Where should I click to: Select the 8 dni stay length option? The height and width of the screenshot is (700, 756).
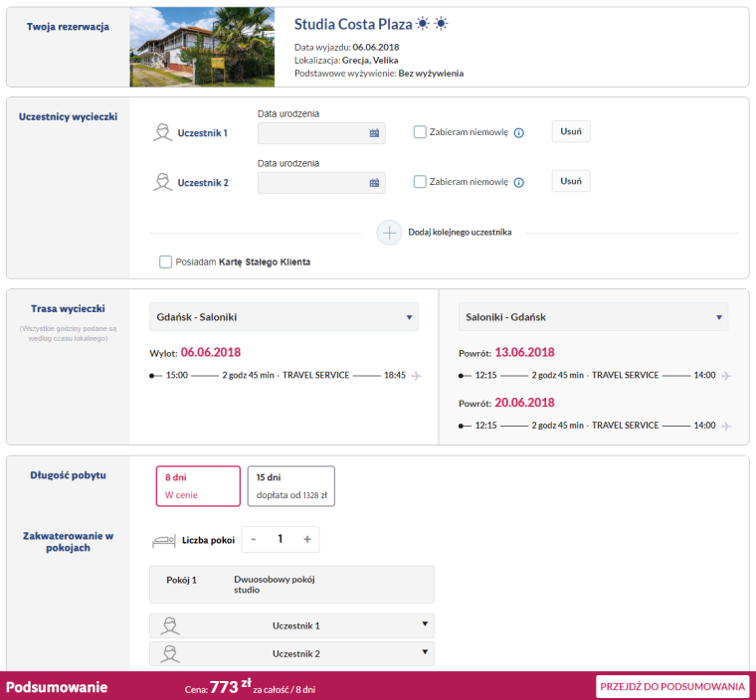coord(198,486)
